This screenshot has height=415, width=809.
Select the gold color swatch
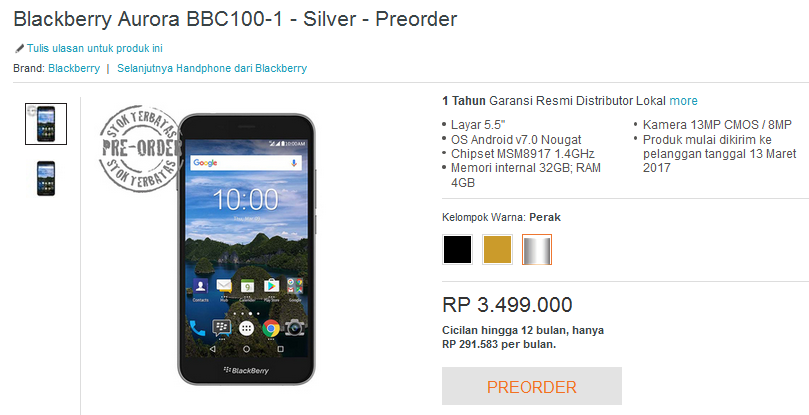(x=497, y=250)
